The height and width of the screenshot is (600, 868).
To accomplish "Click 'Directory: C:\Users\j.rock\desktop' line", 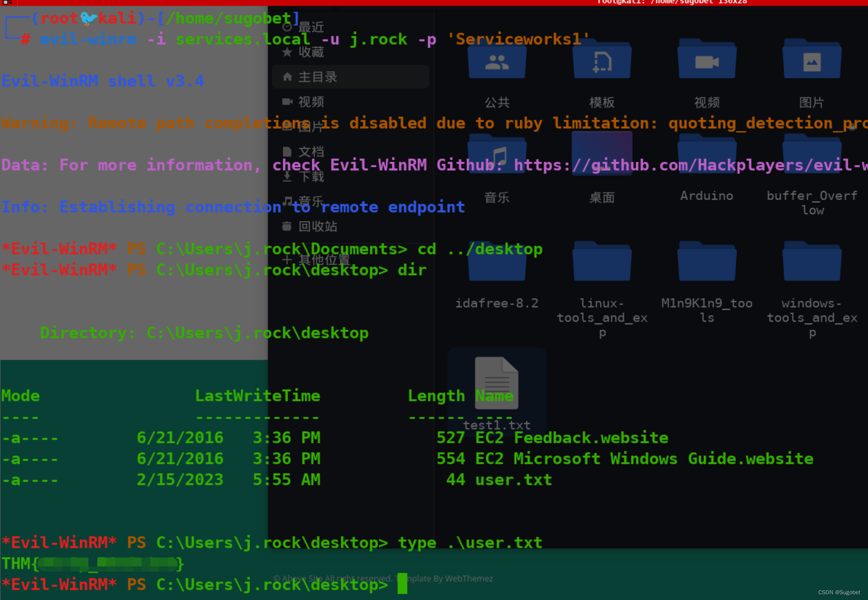I will point(204,333).
